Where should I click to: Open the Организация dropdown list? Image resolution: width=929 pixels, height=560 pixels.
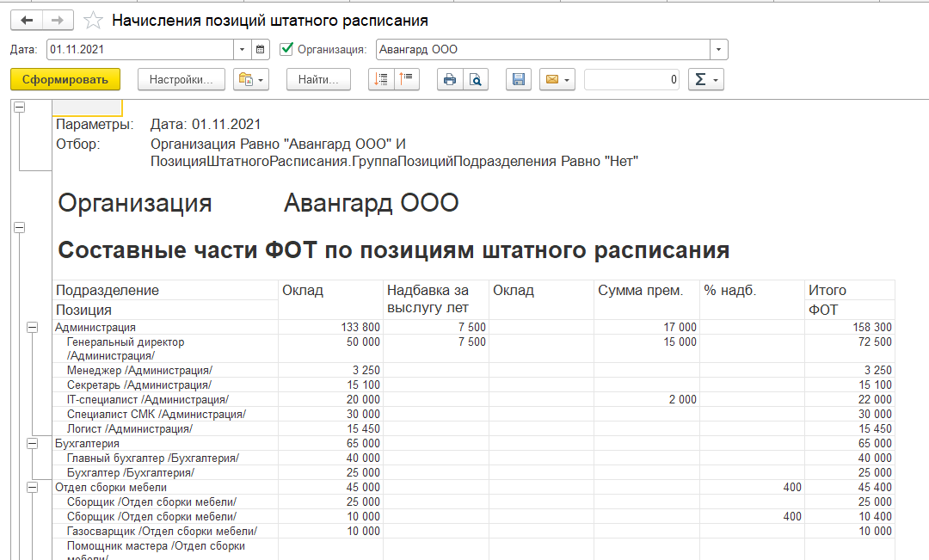point(719,49)
